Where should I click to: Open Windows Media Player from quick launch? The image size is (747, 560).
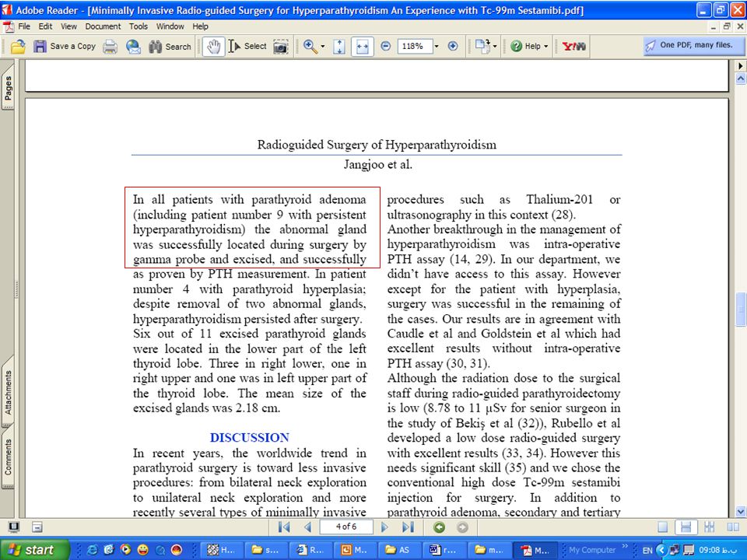(x=126, y=550)
